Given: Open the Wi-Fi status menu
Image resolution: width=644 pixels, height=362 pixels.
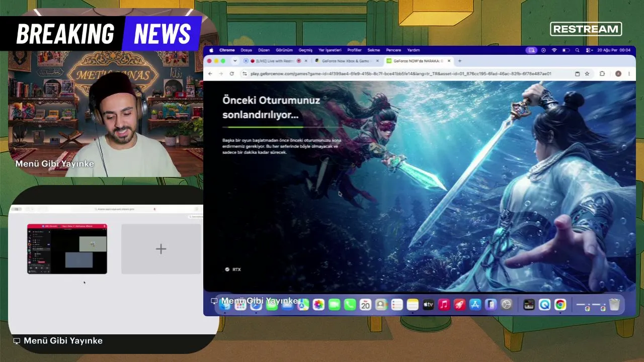Looking at the screenshot, I should [x=554, y=50].
